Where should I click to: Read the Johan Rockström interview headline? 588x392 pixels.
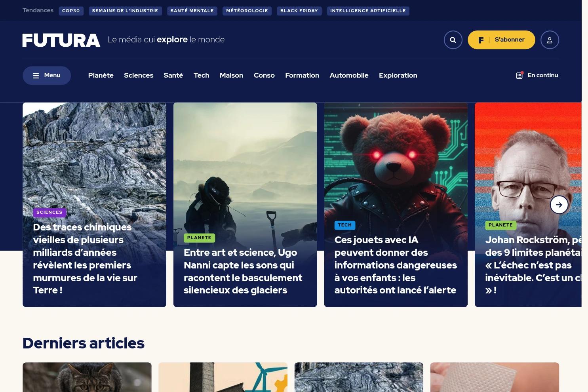[x=533, y=265]
